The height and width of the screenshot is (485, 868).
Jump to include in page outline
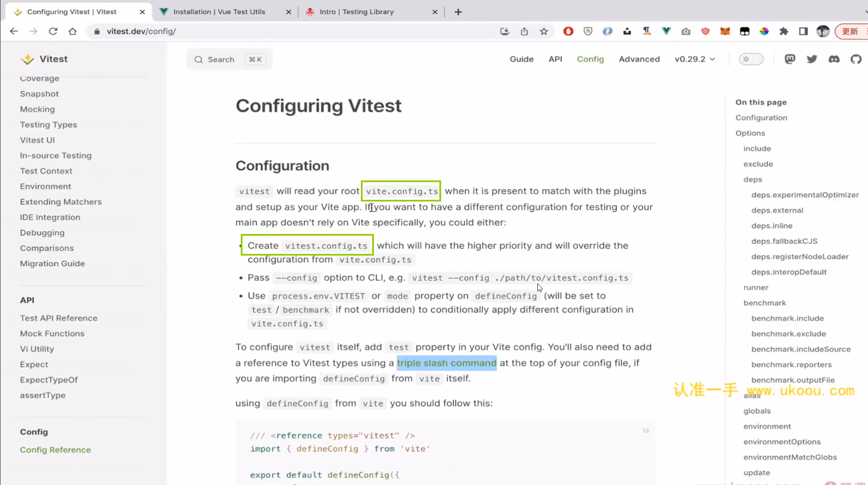[757, 149]
